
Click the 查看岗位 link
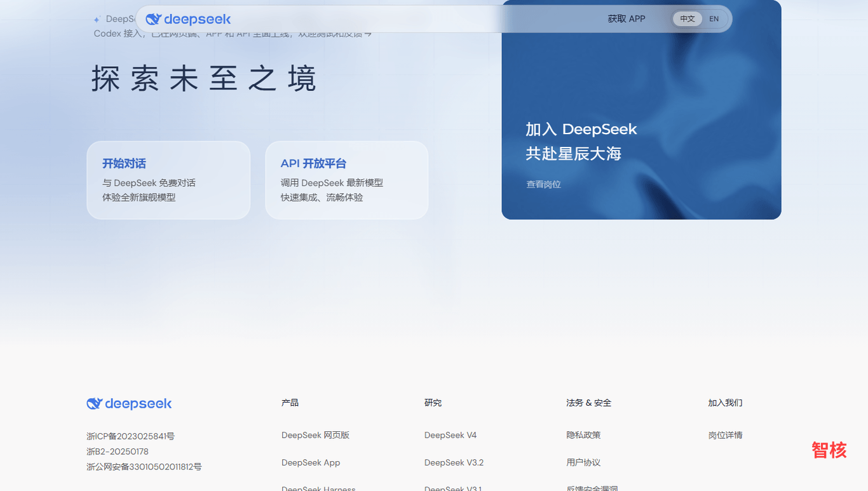(543, 184)
